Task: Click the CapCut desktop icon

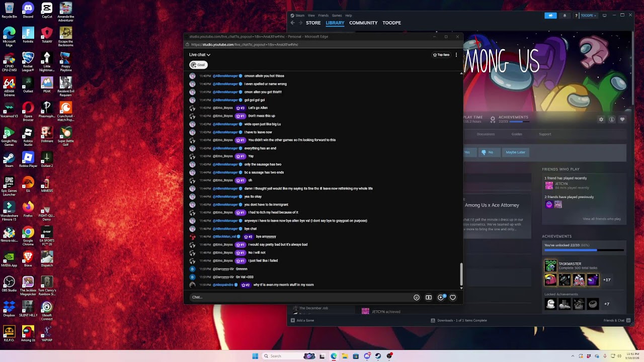Action: [x=47, y=10]
